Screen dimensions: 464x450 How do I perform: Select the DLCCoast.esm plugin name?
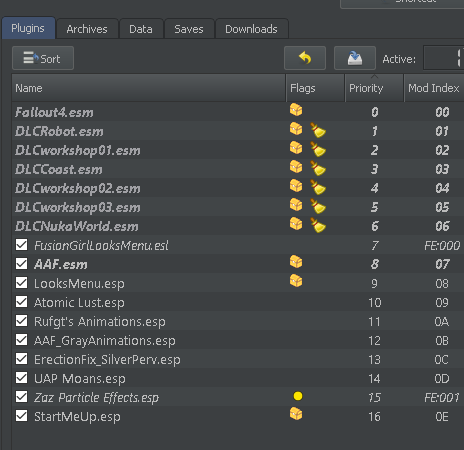pyautogui.click(x=59, y=169)
